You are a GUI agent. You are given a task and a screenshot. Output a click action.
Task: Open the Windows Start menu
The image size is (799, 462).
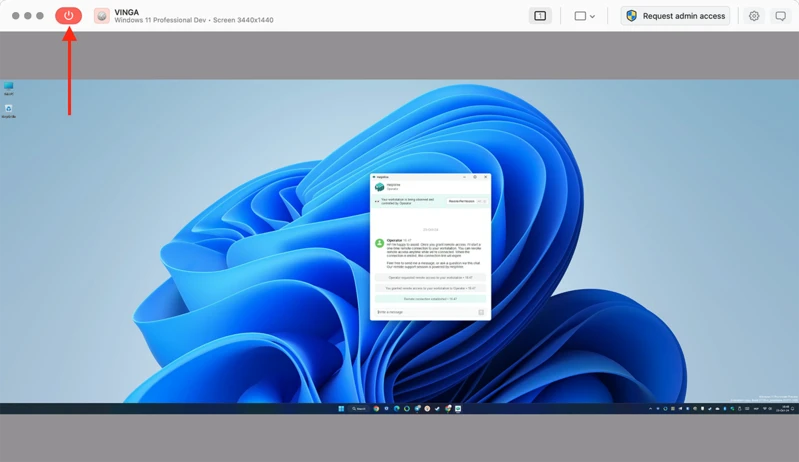(341, 409)
